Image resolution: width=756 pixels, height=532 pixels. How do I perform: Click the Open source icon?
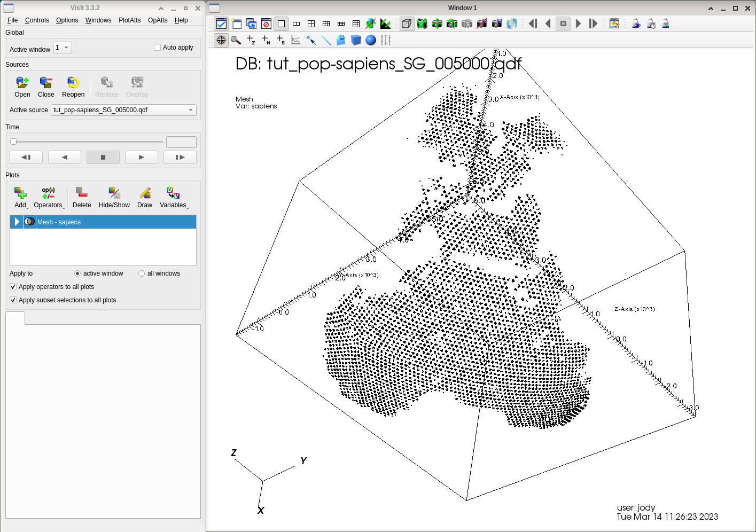[22, 83]
